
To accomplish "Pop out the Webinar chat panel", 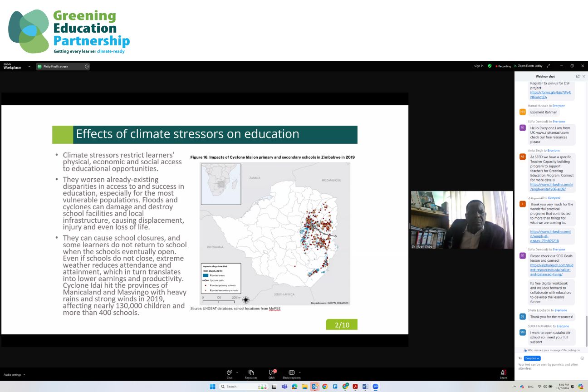I will (x=578, y=76).
